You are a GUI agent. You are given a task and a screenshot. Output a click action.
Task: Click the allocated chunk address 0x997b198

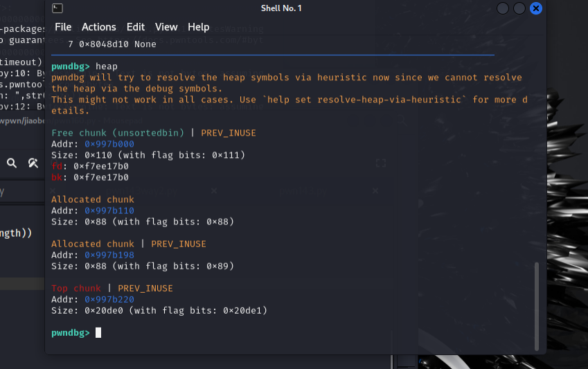click(109, 255)
